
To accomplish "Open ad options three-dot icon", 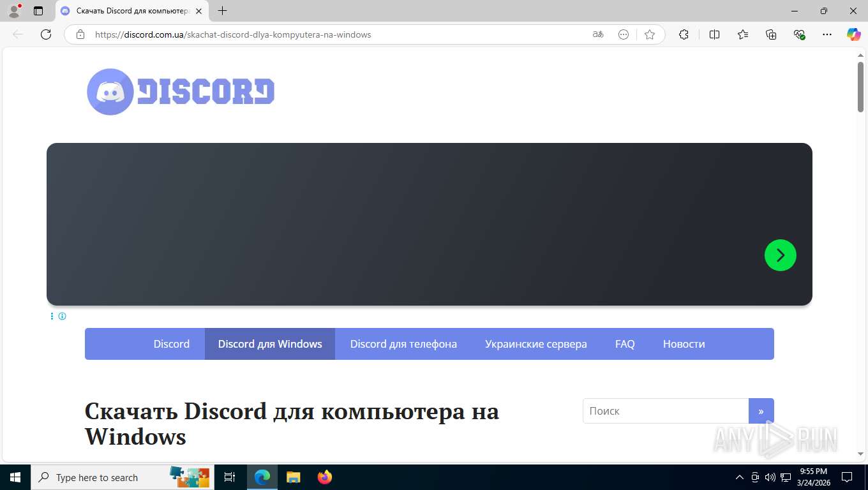I will click(52, 316).
